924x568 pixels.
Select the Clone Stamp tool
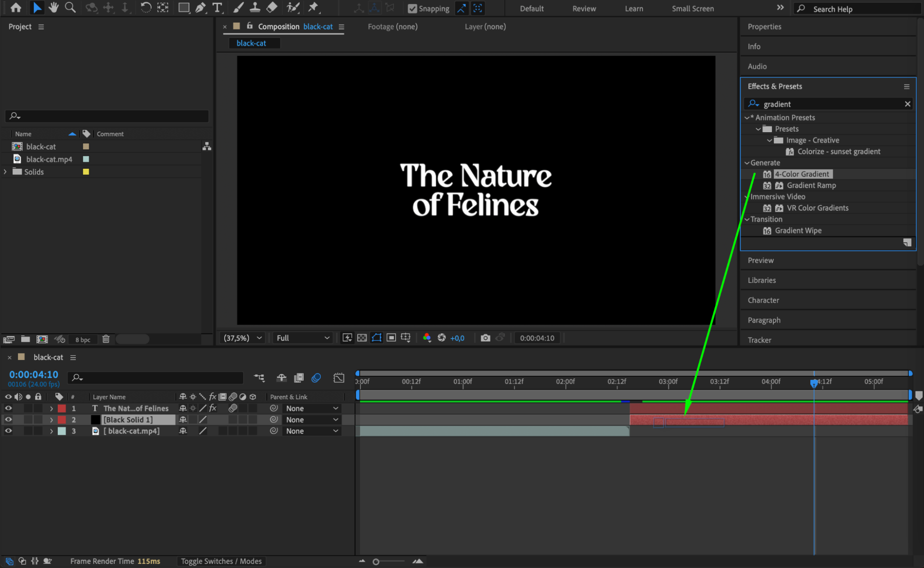click(255, 8)
